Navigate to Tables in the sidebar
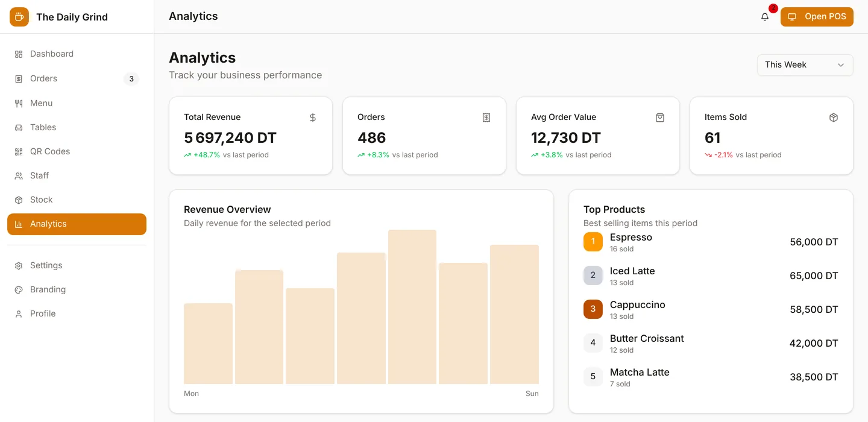 (77, 128)
